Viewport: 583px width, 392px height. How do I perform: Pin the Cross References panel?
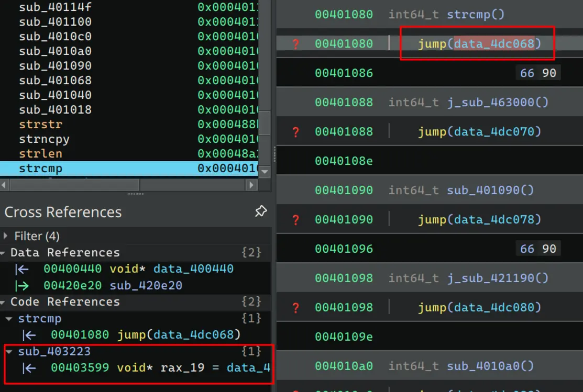tap(260, 211)
